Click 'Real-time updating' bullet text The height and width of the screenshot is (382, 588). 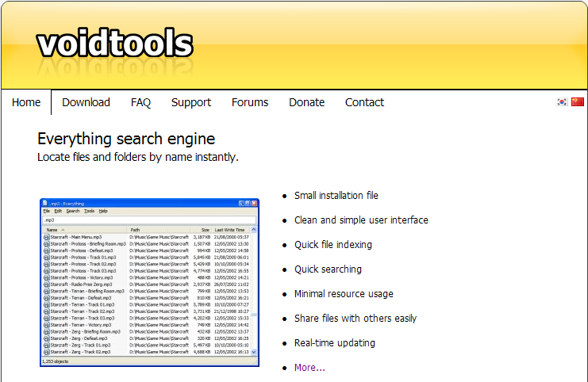(x=335, y=343)
